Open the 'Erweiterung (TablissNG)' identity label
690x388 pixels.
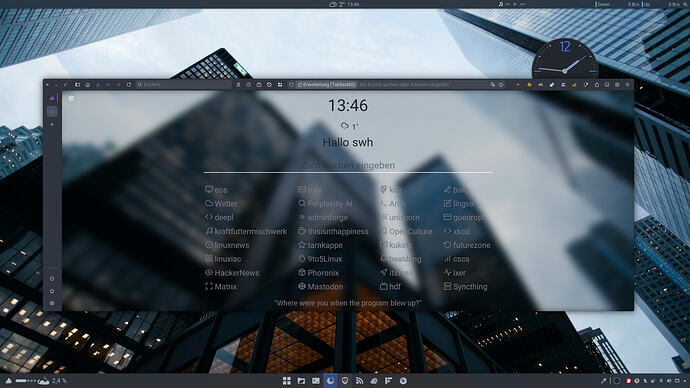327,84
